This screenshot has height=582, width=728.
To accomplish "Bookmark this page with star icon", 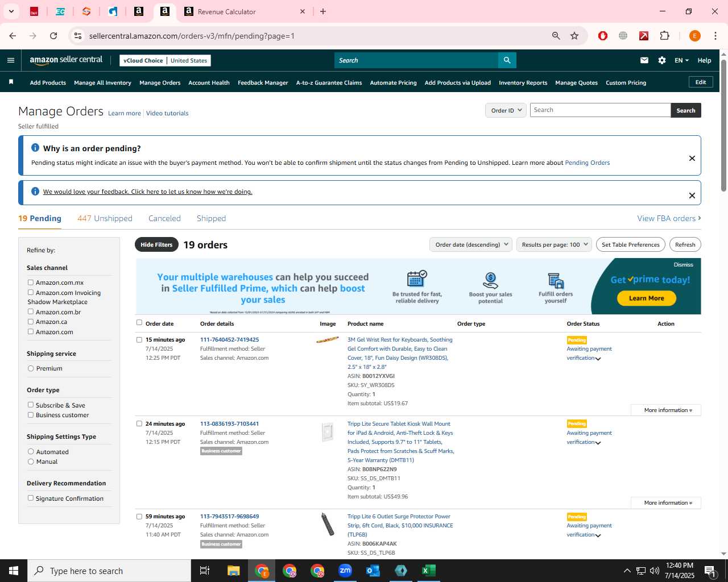I will click(574, 36).
